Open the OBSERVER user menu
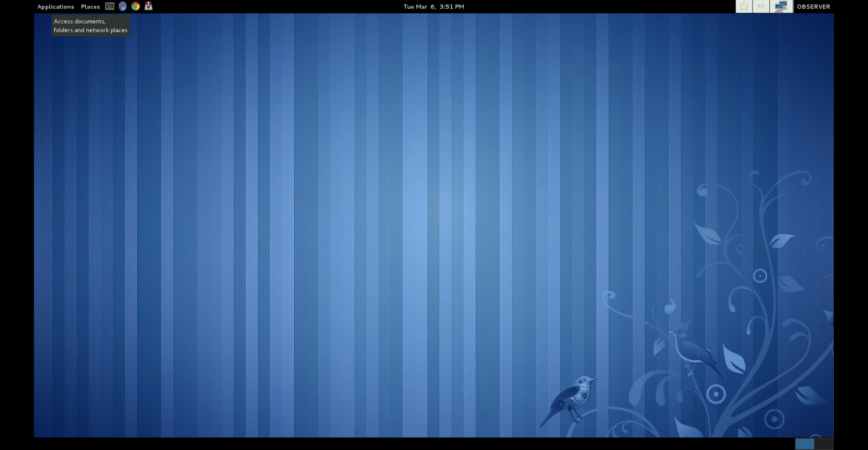The image size is (868, 450). [x=813, y=6]
